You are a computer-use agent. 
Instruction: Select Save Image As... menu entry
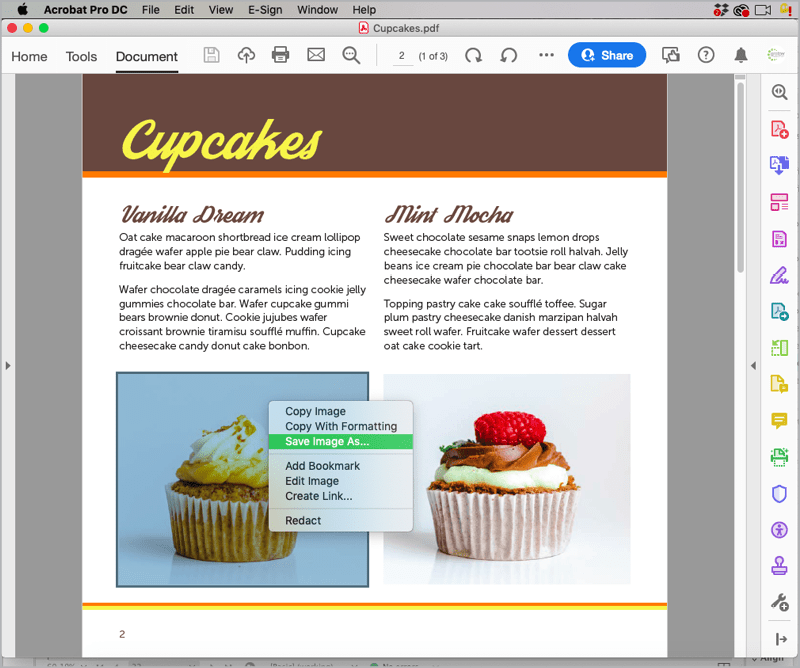point(340,441)
